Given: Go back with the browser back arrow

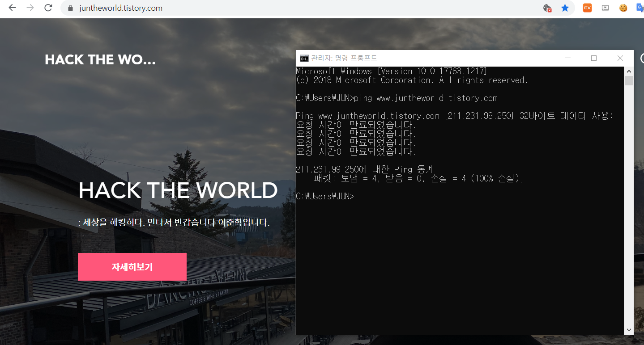Looking at the screenshot, I should [12, 8].
